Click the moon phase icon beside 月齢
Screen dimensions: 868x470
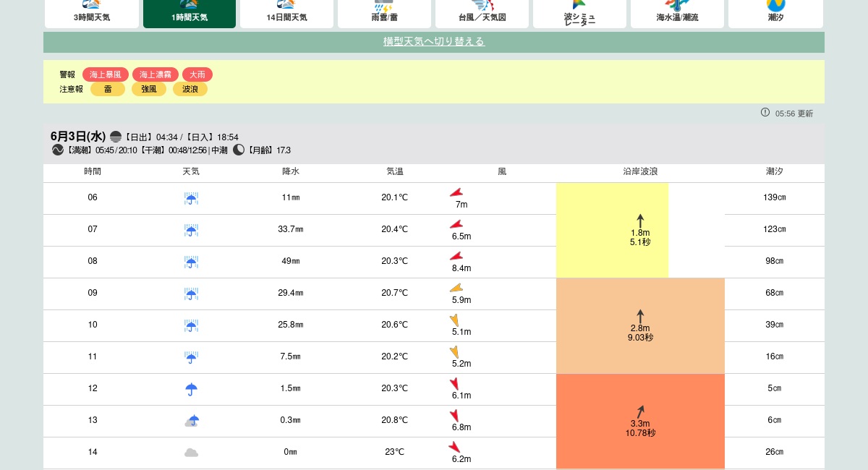coord(239,150)
